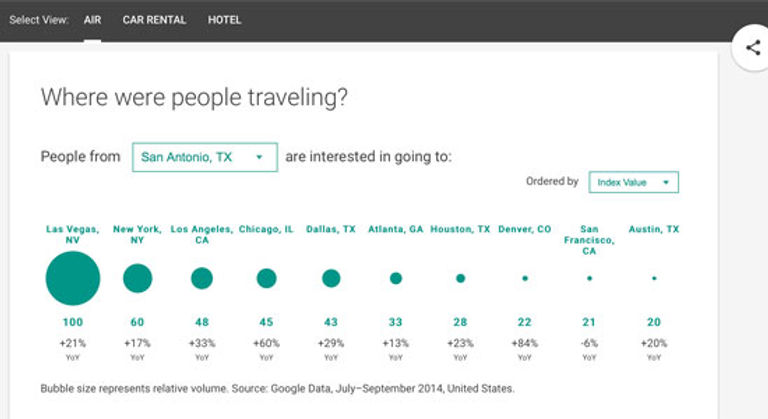
Task: Open the HOTEL view tab
Action: coord(224,20)
